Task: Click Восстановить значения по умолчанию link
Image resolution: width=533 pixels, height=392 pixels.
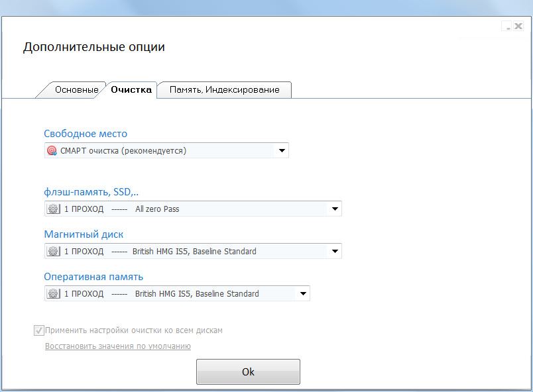Action: pyautogui.click(x=118, y=346)
